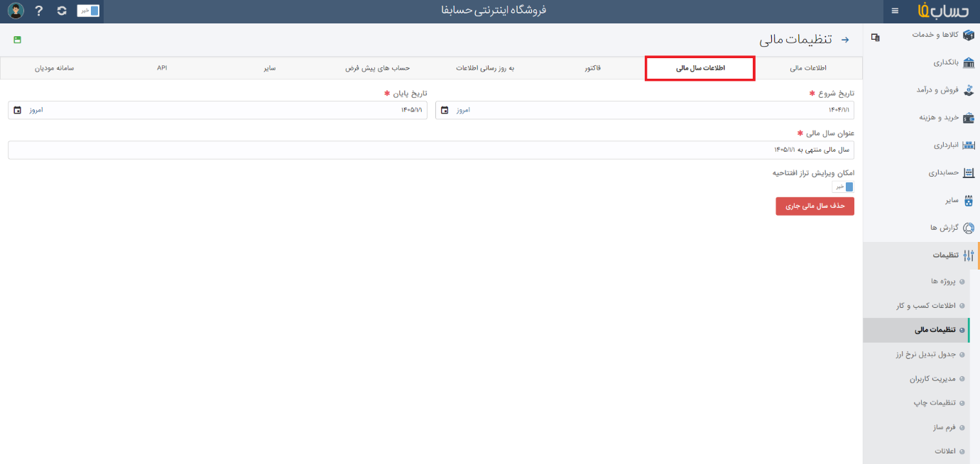Click the انبارداری warehouse icon
980x464 pixels.
[969, 145]
